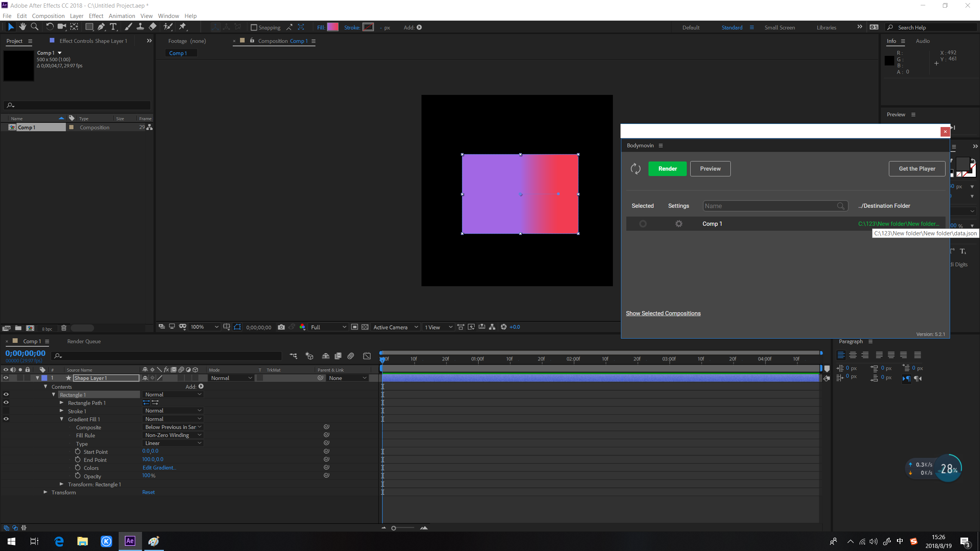Open Comp 1 render settings gear in Bodymovin

point(678,223)
